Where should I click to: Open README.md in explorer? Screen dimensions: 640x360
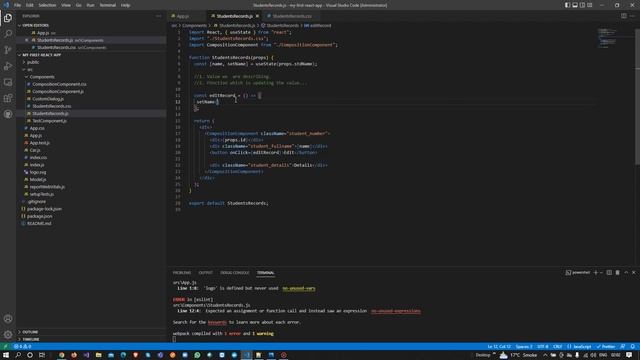(x=39, y=223)
